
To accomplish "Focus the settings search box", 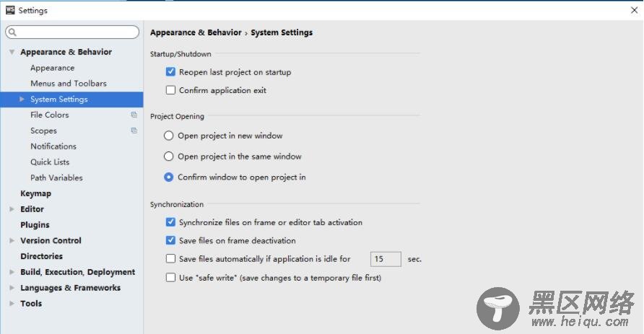I will click(x=72, y=32).
